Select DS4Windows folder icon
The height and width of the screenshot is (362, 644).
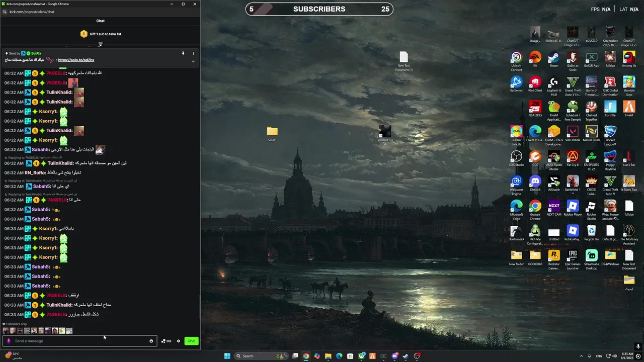pyautogui.click(x=610, y=257)
